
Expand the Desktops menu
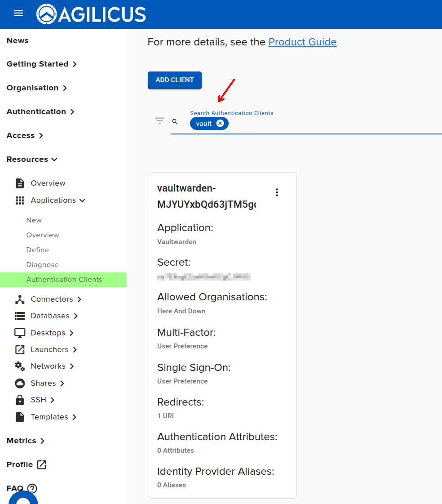click(52, 333)
